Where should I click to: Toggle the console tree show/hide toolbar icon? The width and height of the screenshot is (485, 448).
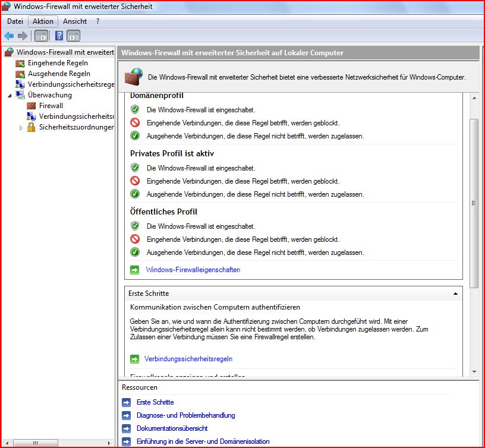(41, 36)
